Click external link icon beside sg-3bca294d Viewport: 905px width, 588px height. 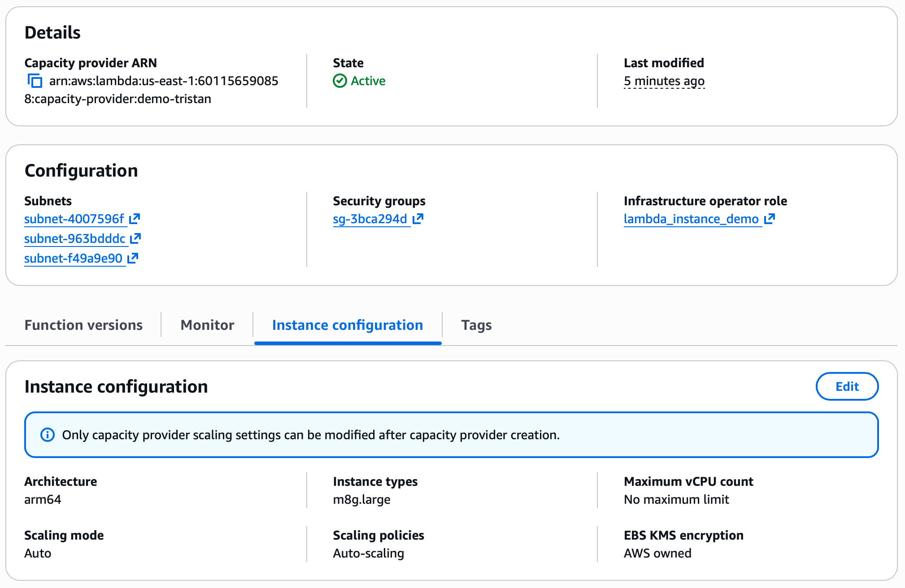click(x=418, y=219)
